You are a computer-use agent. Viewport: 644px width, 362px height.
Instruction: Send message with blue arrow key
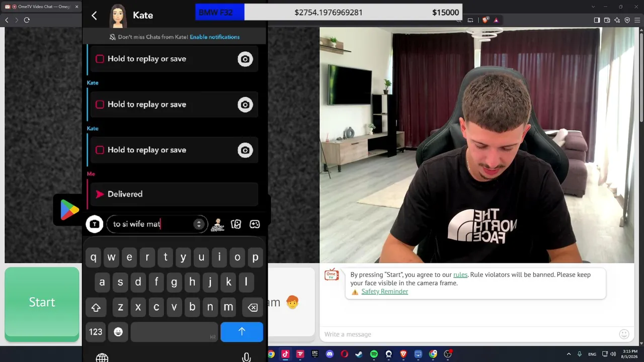[x=242, y=332]
